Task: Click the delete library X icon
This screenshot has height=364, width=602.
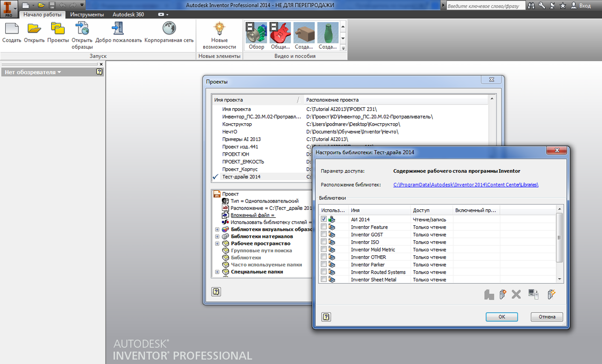Action: (x=516, y=294)
